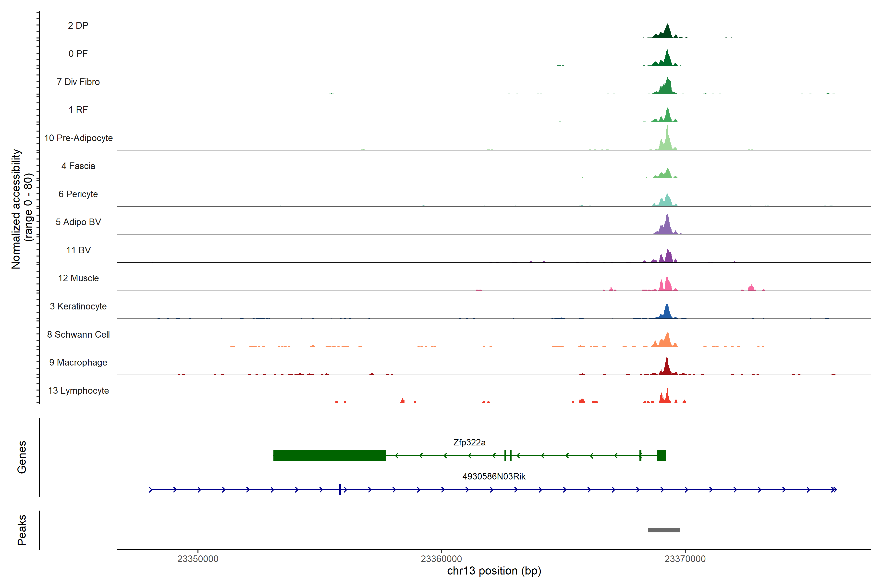Click the 23360000 axis tick label
The image size is (882, 588).
pyautogui.click(x=441, y=559)
